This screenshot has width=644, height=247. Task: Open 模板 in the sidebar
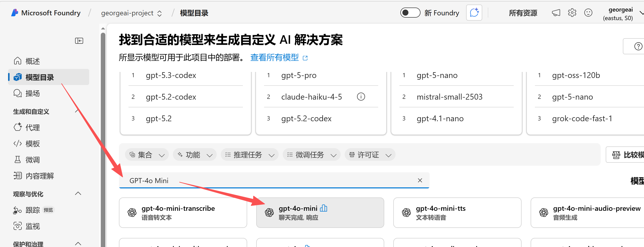[49, 143]
